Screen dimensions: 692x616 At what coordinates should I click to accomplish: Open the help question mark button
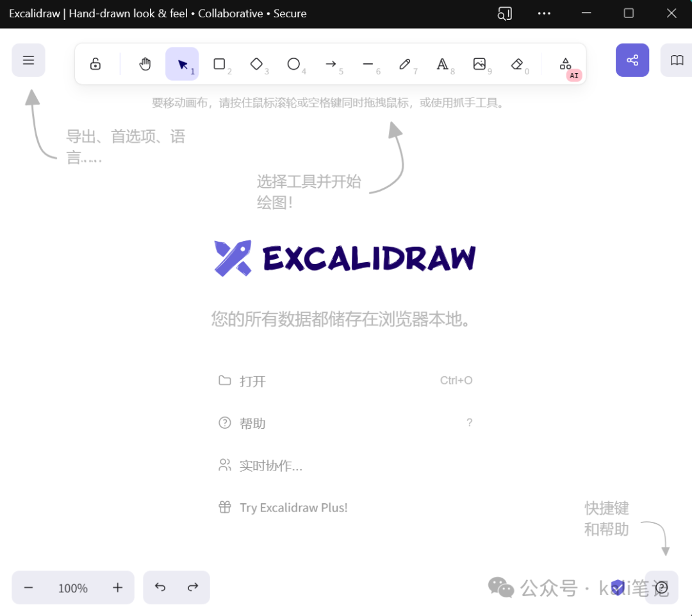(661, 587)
